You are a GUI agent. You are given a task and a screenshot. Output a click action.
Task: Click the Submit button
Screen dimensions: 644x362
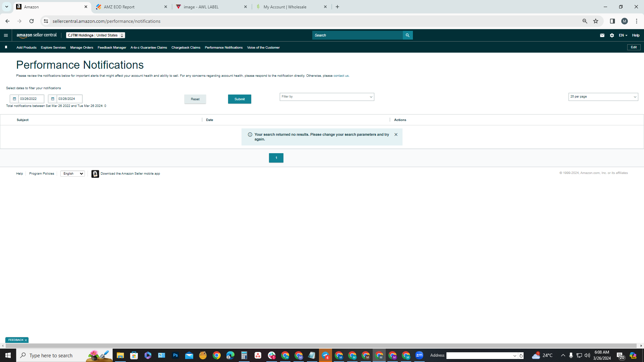point(239,99)
